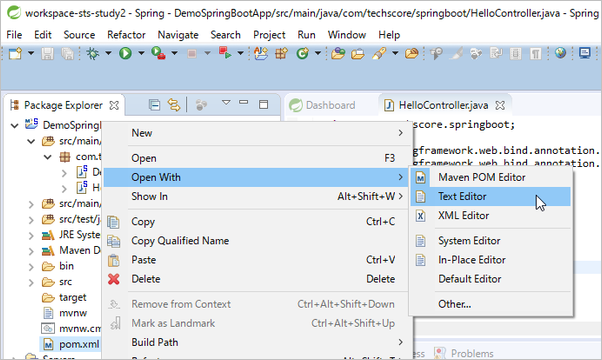Click the New wizard toolbar icon

click(15, 53)
